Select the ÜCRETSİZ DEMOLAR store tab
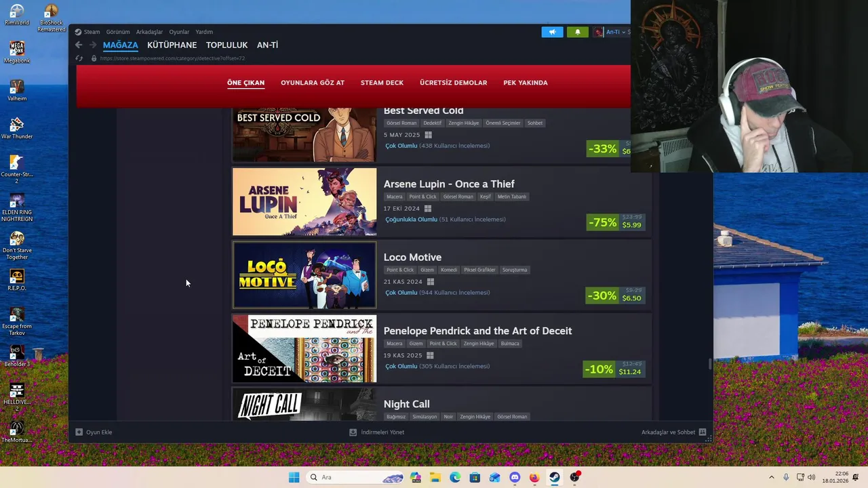Image resolution: width=868 pixels, height=488 pixels. point(453,83)
